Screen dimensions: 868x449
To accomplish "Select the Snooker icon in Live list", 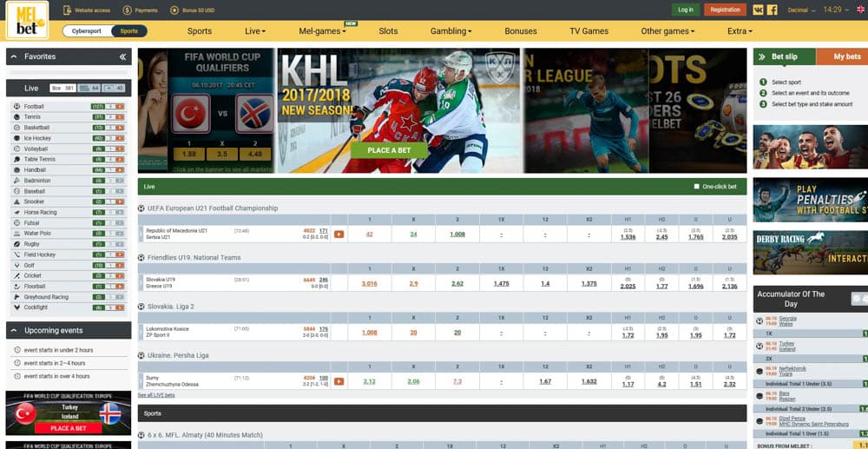I will click(16, 201).
